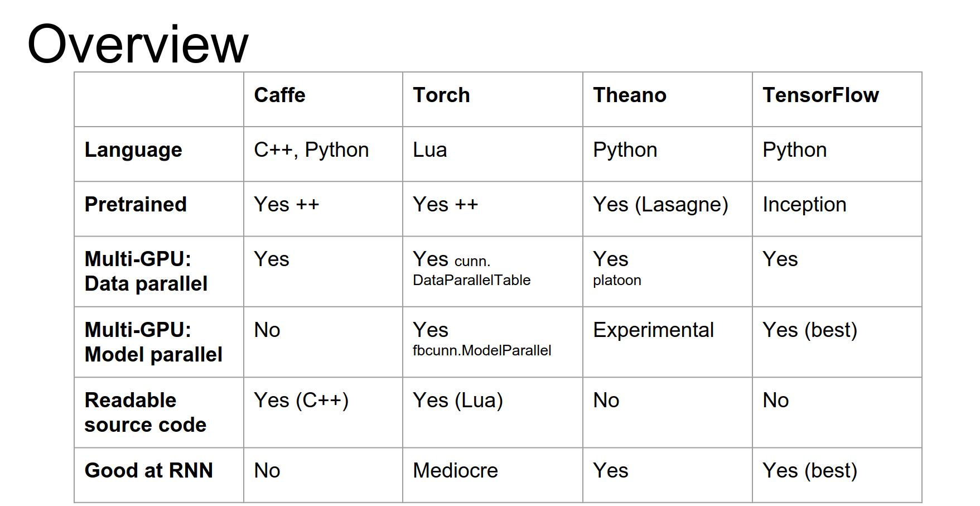This screenshot has width=980, height=506.
Task: Click the fbcunn.ModelParallel text
Action: pyautogui.click(x=482, y=350)
